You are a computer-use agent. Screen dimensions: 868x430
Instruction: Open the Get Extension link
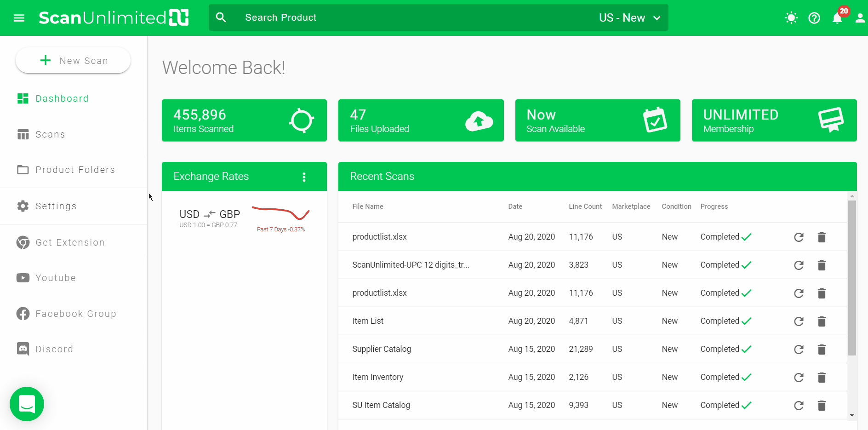pyautogui.click(x=70, y=242)
